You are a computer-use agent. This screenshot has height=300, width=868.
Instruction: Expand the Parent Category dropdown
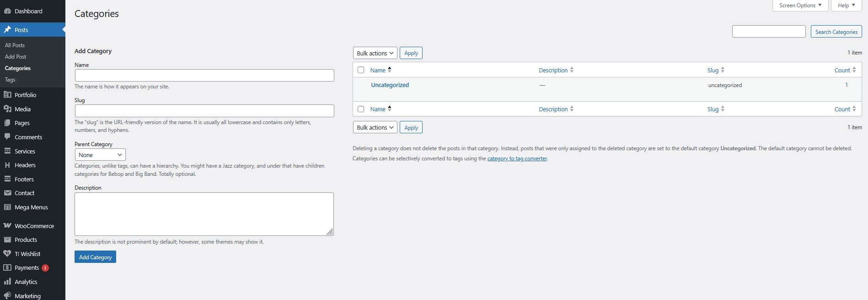pyautogui.click(x=100, y=155)
